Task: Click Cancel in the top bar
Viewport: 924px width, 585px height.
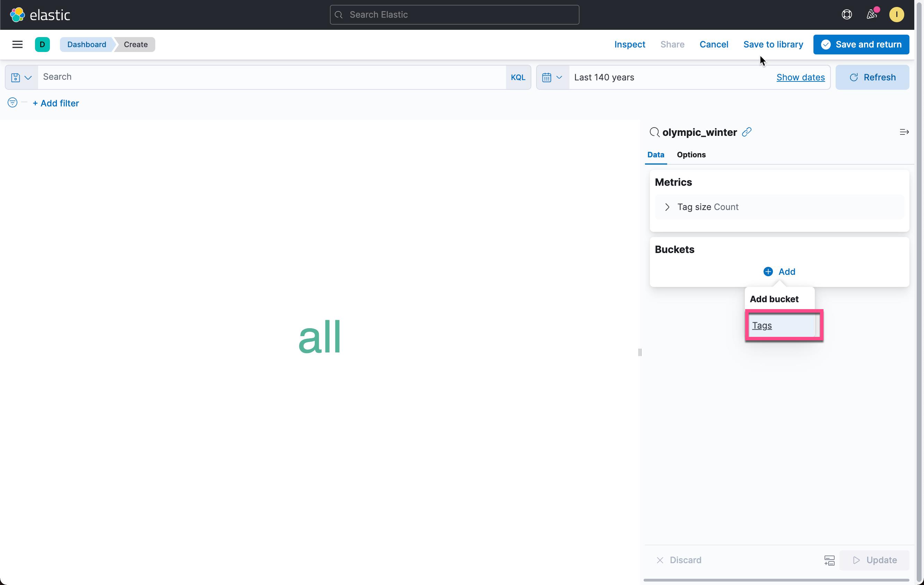Action: pos(714,44)
